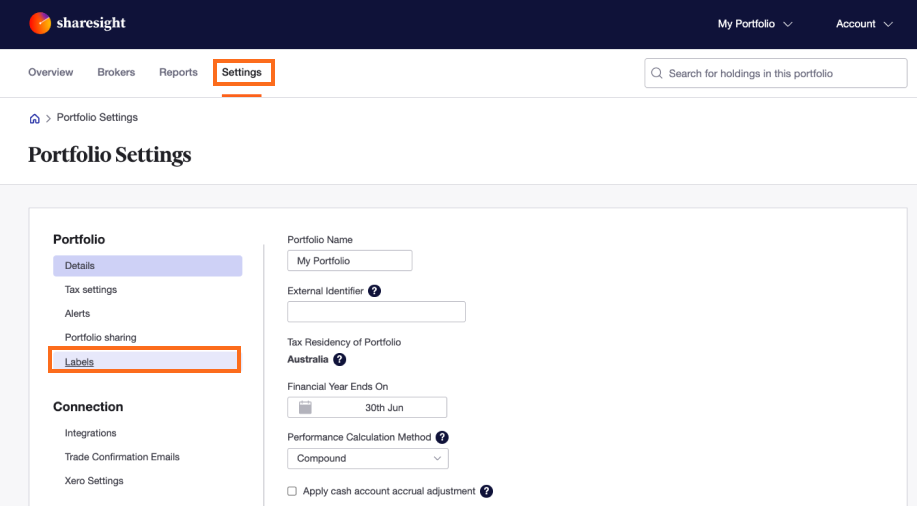
Task: Open Portfolio sharing settings
Action: [x=101, y=338]
